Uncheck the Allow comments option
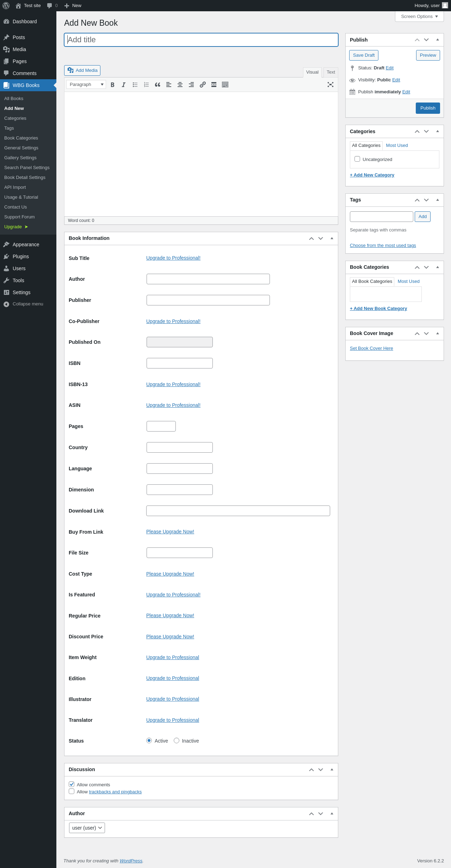The height and width of the screenshot is (868, 451). (72, 784)
